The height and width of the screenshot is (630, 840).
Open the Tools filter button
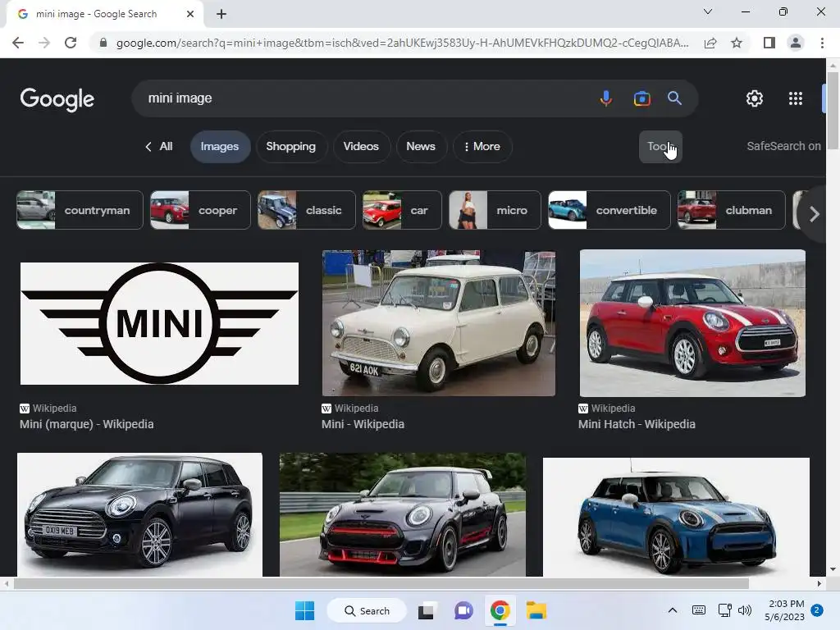click(660, 146)
